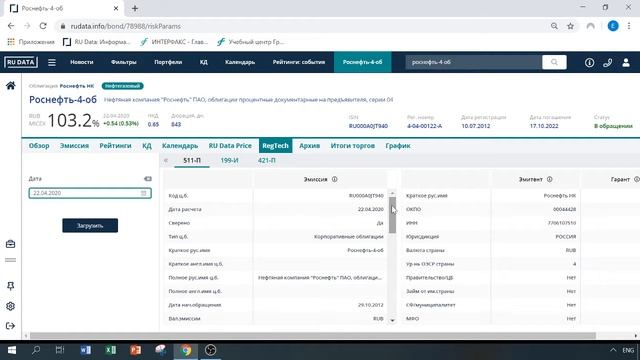Click the Загрузить button

90,225
